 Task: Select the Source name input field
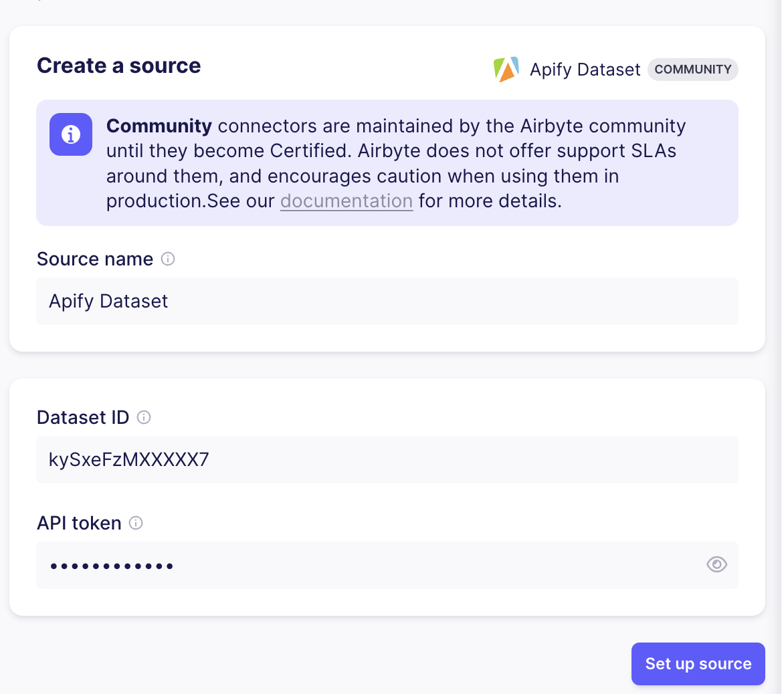click(387, 301)
